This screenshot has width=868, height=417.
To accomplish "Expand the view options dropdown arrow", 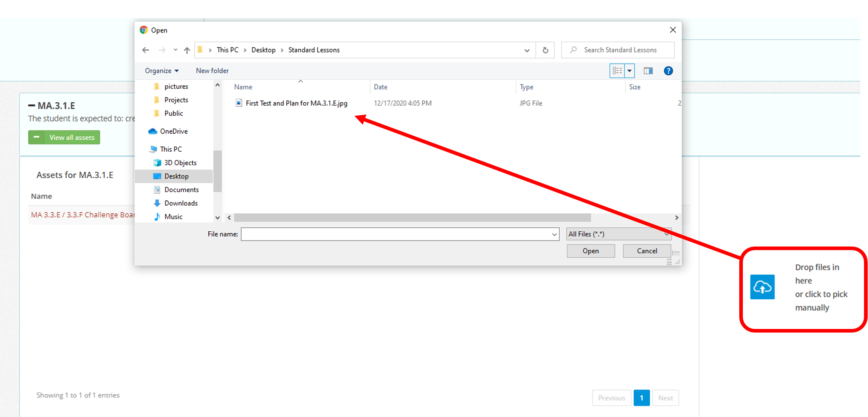I will pos(629,71).
